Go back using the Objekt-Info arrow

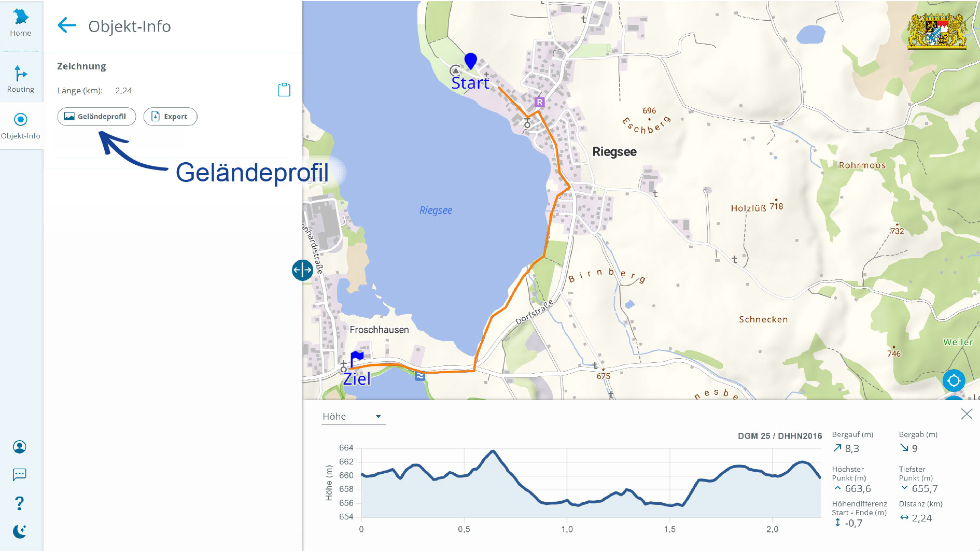click(x=67, y=25)
